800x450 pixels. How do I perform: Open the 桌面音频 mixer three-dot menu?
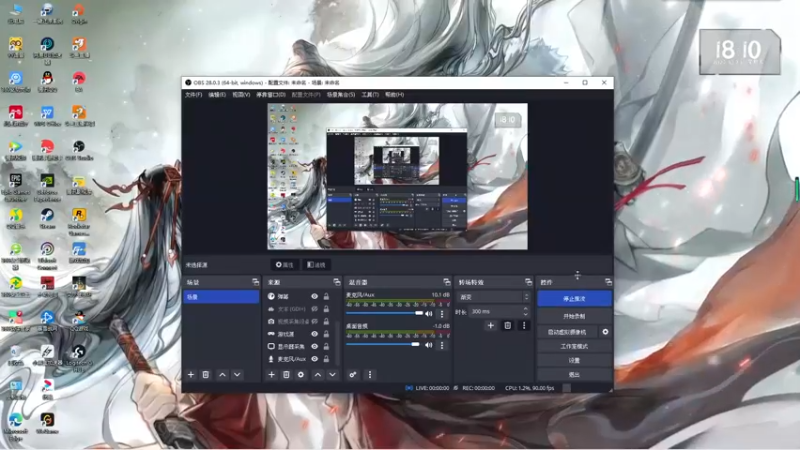pyautogui.click(x=442, y=345)
